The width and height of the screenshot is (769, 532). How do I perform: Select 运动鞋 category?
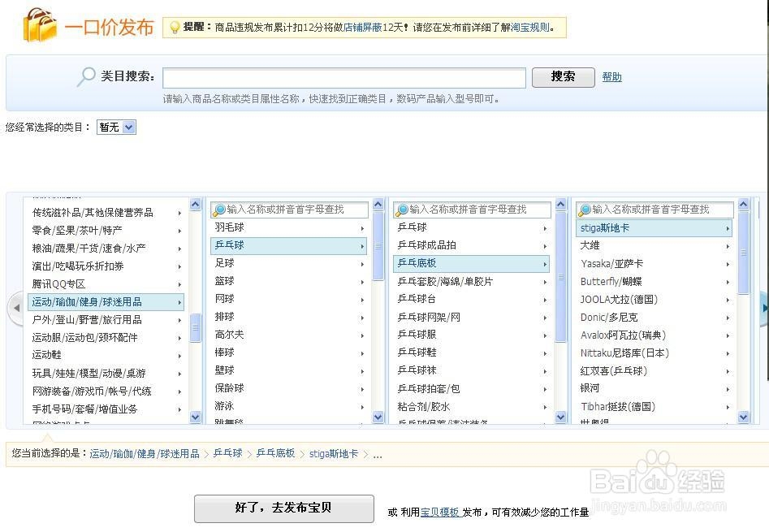coord(106,355)
